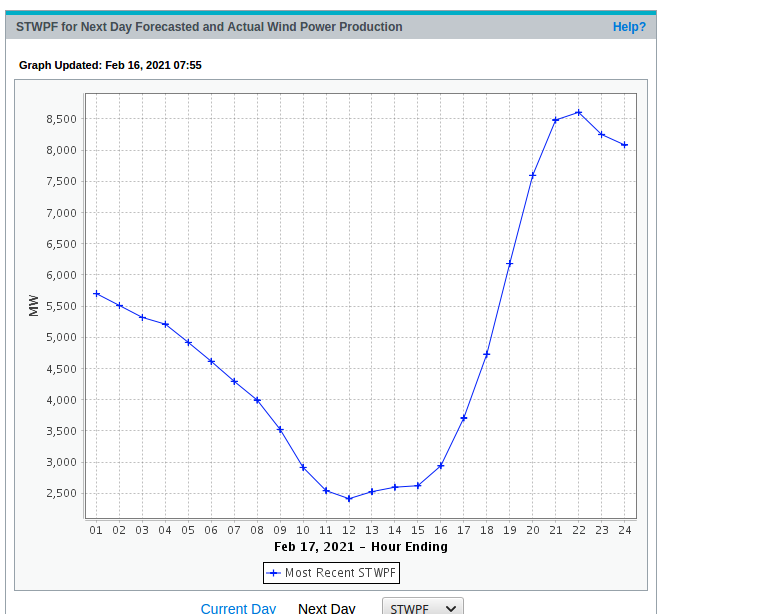Click the data point at hour 06

[211, 361]
